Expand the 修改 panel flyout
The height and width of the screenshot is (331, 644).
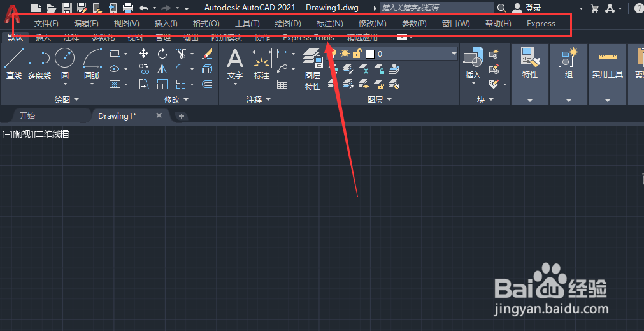point(176,99)
